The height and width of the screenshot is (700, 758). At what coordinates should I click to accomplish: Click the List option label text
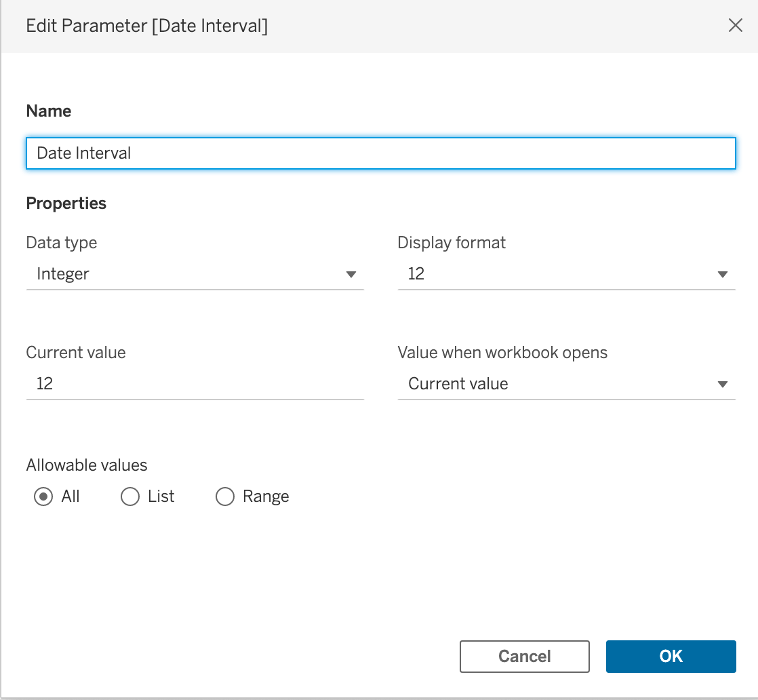(161, 497)
